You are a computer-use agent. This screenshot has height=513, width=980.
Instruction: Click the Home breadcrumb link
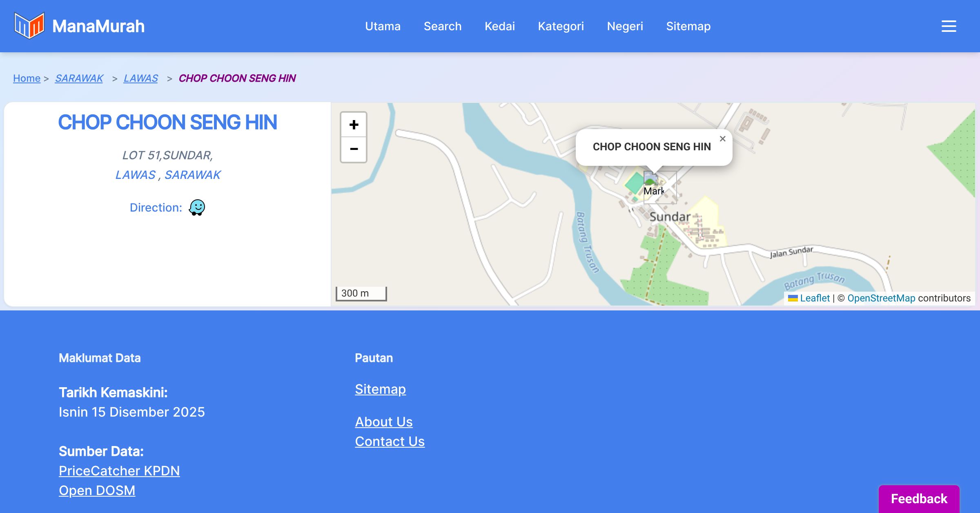(x=27, y=78)
